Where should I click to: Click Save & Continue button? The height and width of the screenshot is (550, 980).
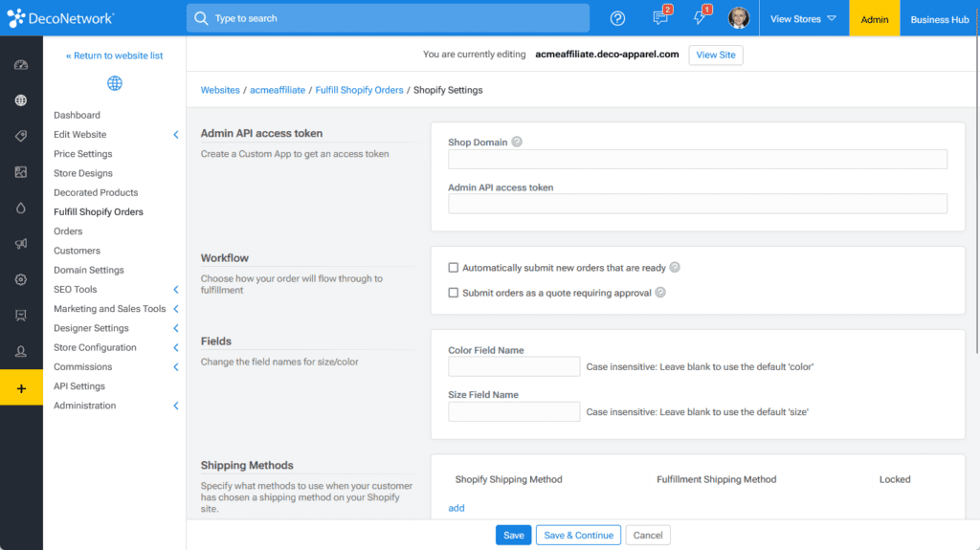point(578,535)
